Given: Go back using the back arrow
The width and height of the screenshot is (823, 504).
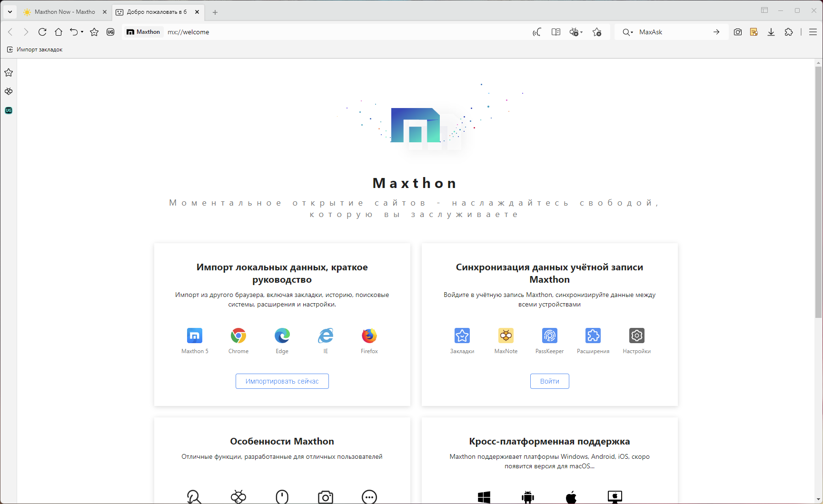Looking at the screenshot, I should [10, 32].
